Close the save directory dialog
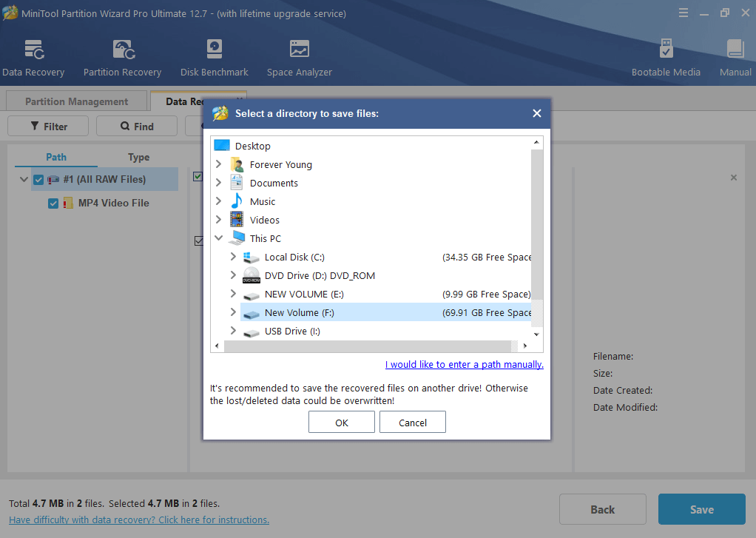The image size is (756, 538). point(536,113)
